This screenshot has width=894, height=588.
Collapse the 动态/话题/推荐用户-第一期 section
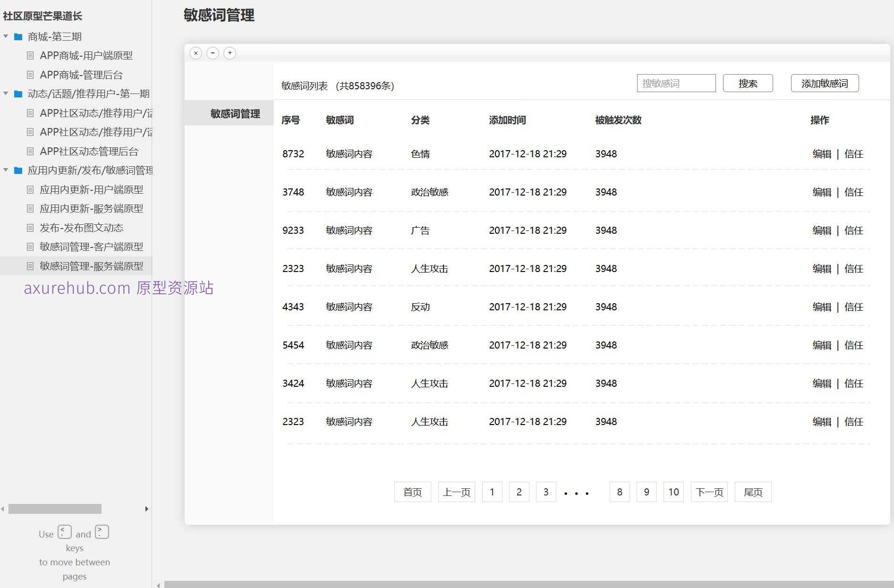coord(6,94)
